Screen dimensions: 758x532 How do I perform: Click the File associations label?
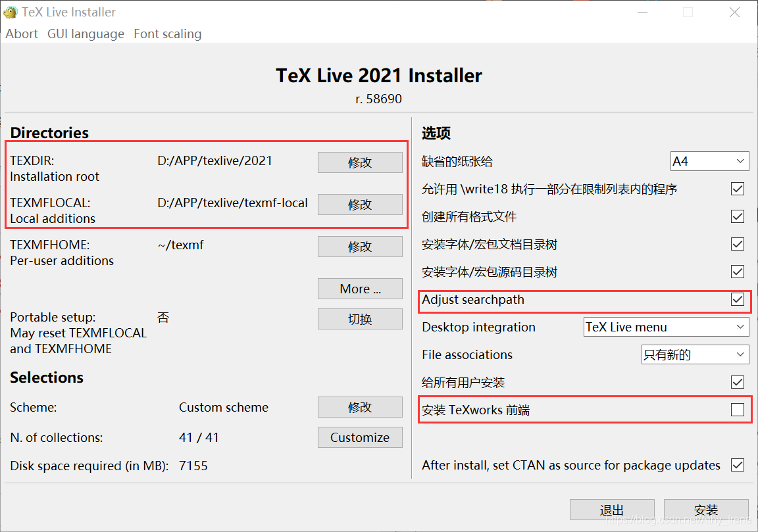[467, 354]
